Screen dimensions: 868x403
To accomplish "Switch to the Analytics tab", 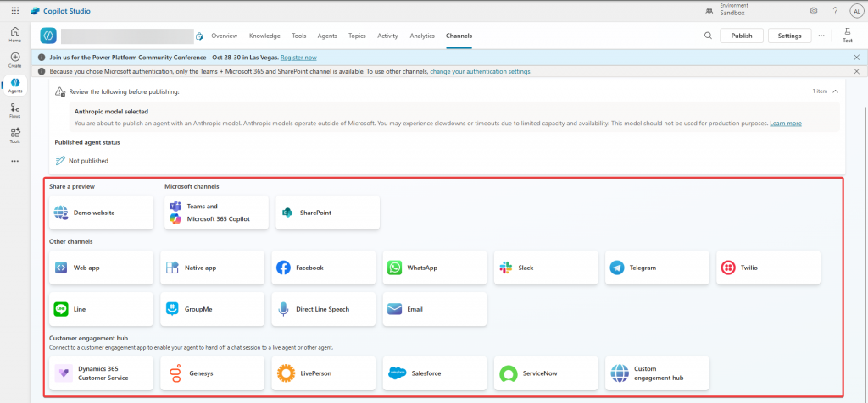I will pos(422,36).
